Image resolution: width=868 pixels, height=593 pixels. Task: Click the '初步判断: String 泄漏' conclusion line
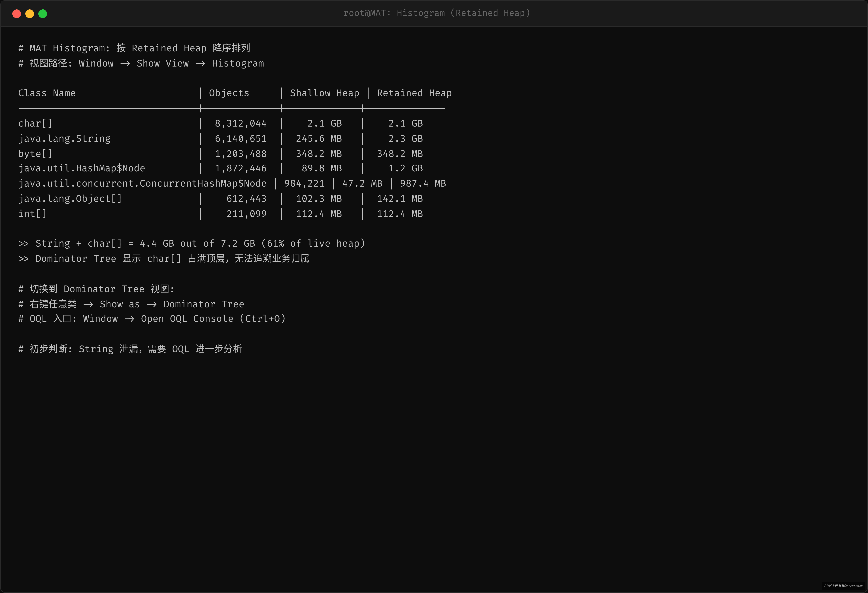pyautogui.click(x=130, y=349)
